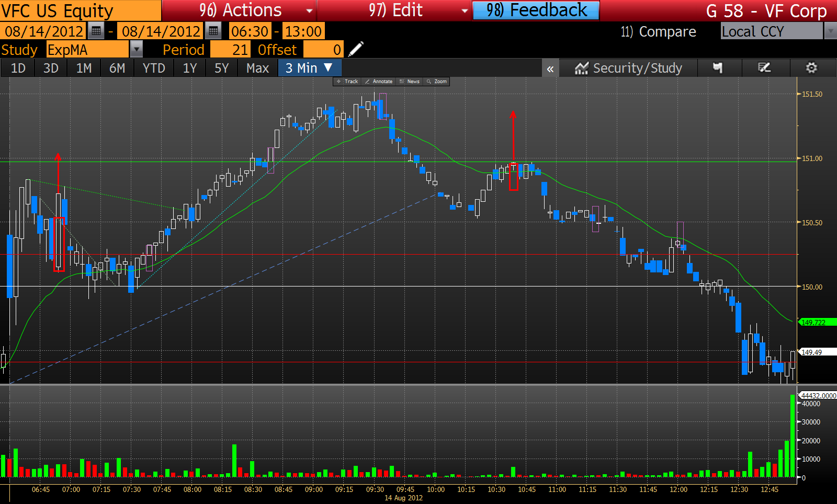Screen dimensions: 837x504
Task: Open the 97) Edit dropdown
Action: coord(395,10)
